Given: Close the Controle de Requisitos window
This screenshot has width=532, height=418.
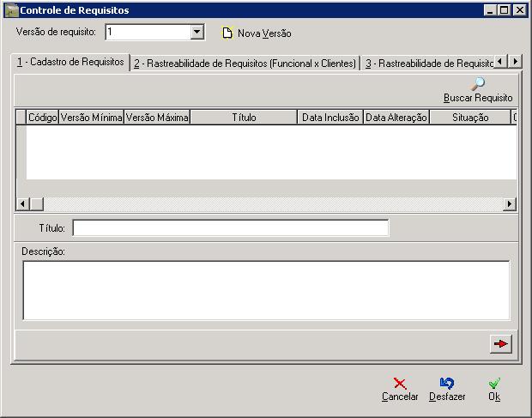Looking at the screenshot, I should tap(519, 10).
